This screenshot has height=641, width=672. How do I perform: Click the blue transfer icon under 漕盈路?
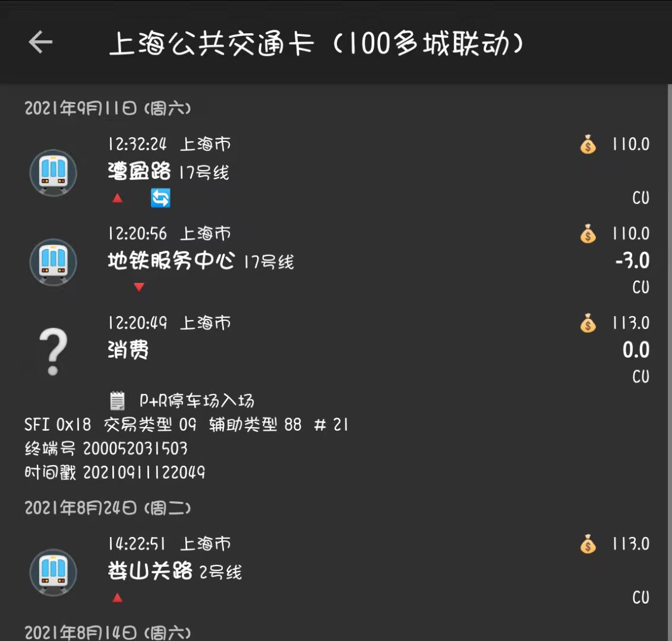160,198
